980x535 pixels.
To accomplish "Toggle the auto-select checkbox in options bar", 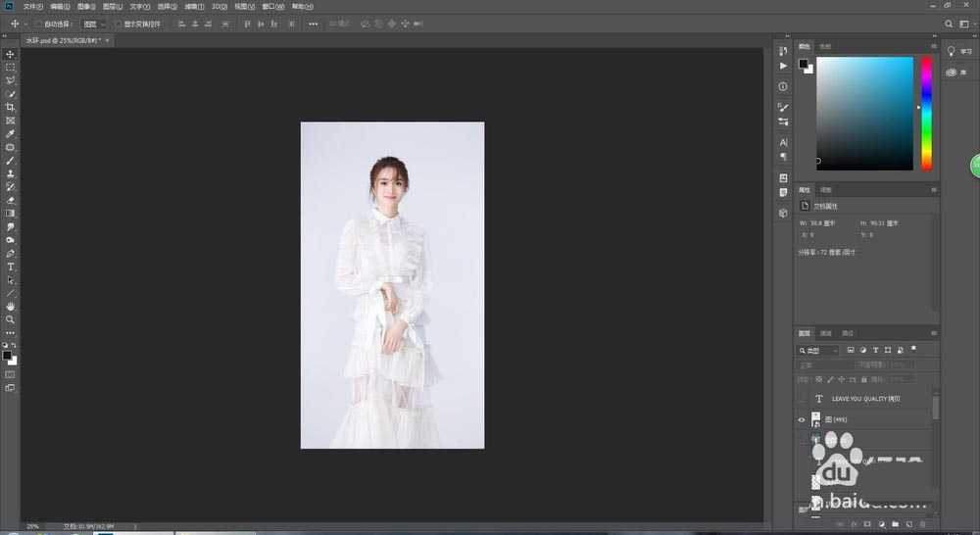I will coord(38,23).
